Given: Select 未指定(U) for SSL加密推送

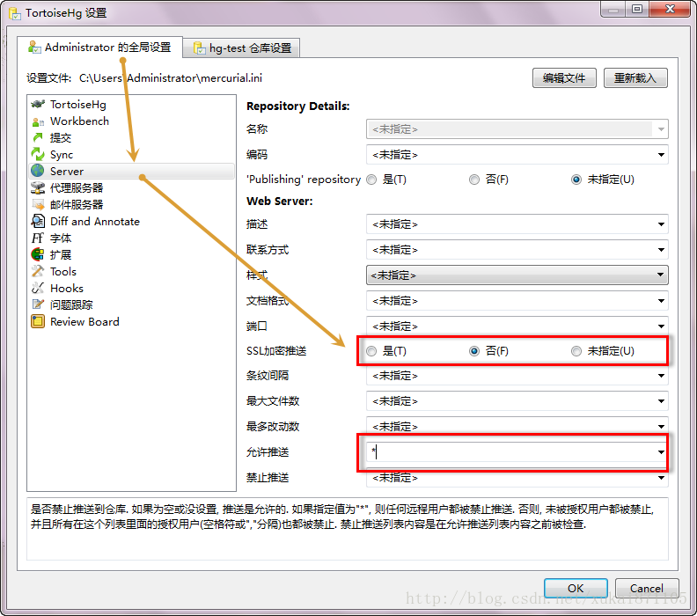Looking at the screenshot, I should [576, 351].
